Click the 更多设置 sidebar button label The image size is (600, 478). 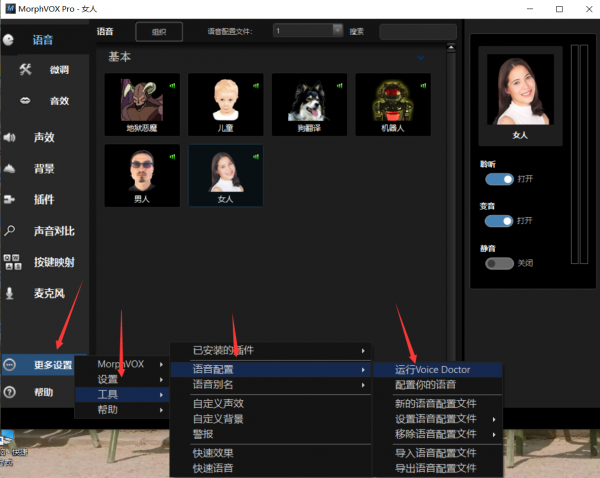point(53,365)
